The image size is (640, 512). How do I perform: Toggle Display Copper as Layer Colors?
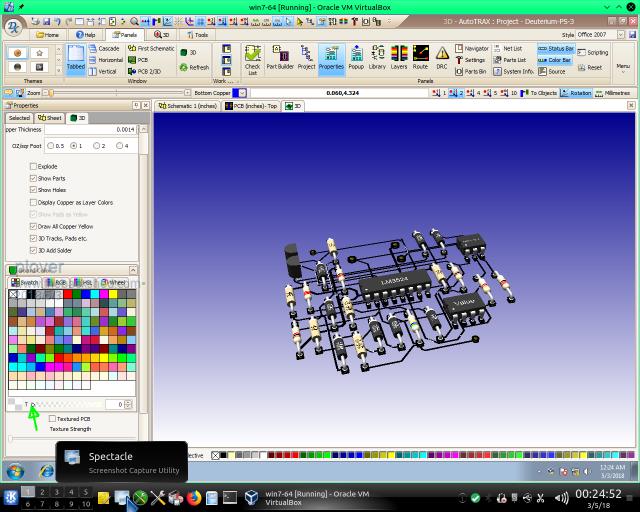(34, 202)
